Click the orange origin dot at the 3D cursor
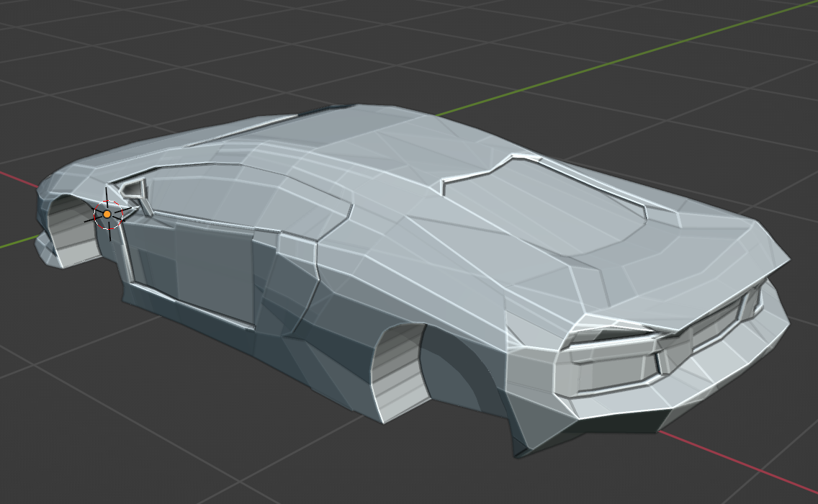This screenshot has width=818, height=504. (x=107, y=214)
